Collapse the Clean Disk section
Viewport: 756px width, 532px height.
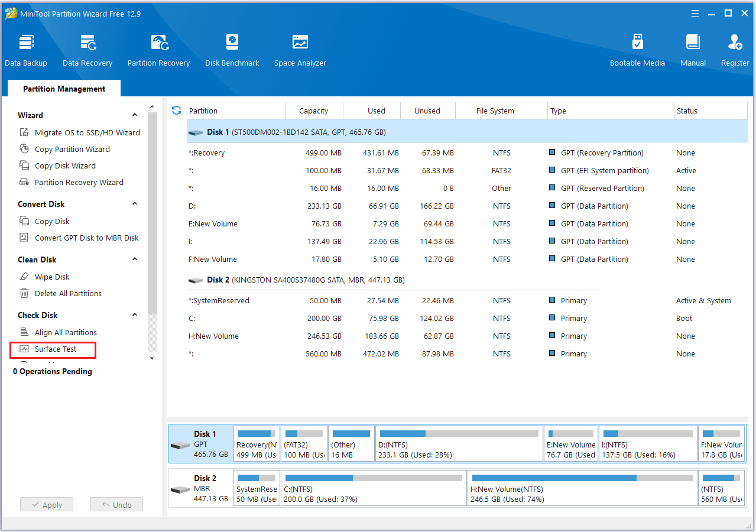(x=135, y=259)
